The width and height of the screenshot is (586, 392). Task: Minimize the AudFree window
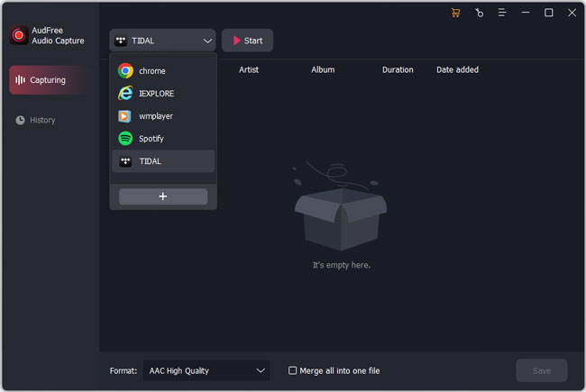pos(526,13)
